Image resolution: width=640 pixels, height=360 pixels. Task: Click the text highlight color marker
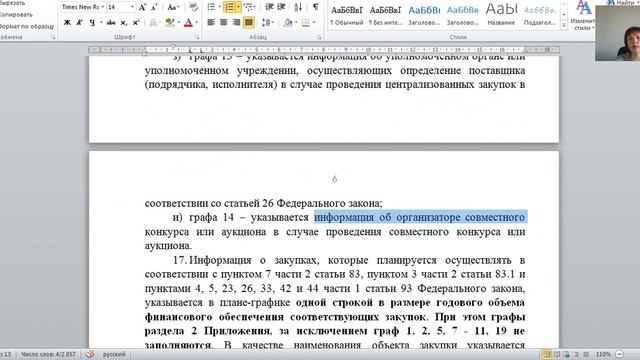[x=169, y=23]
